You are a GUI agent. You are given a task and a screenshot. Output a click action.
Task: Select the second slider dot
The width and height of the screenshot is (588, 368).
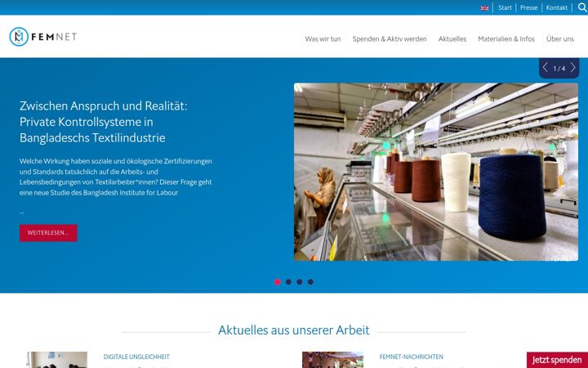pyautogui.click(x=288, y=282)
